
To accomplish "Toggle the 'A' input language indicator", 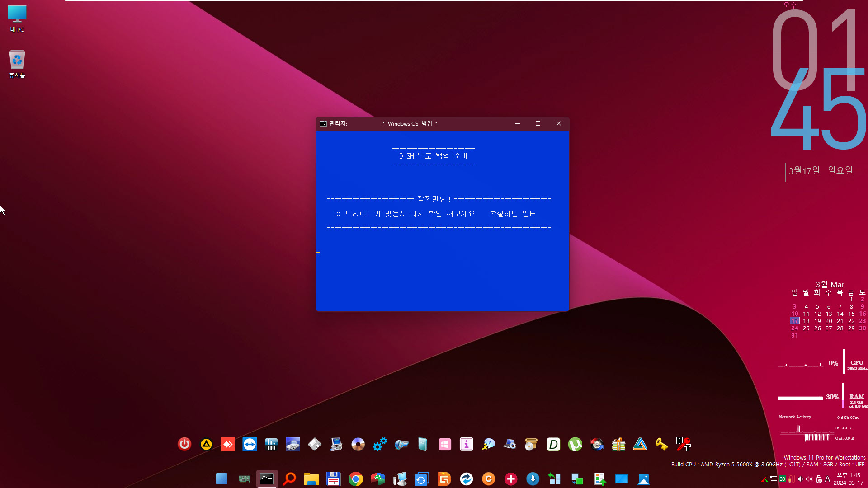I will point(827,479).
